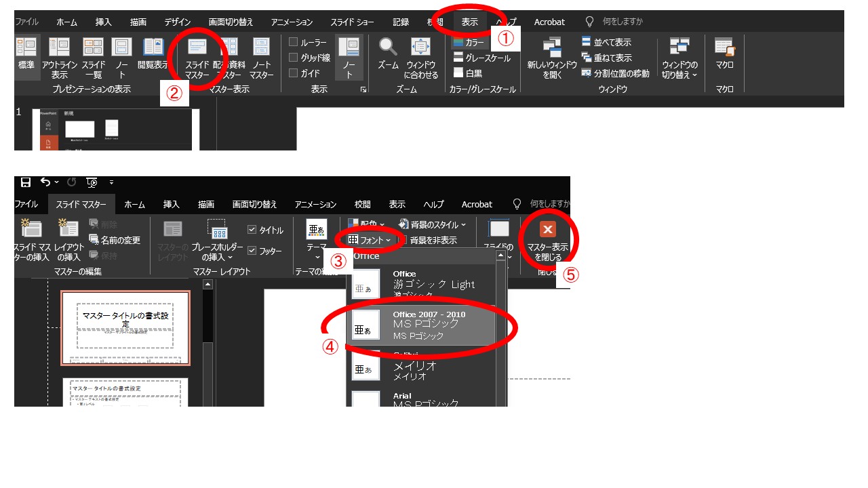
Task: Toggle the グリッド線 checkbox
Action: 294,58
